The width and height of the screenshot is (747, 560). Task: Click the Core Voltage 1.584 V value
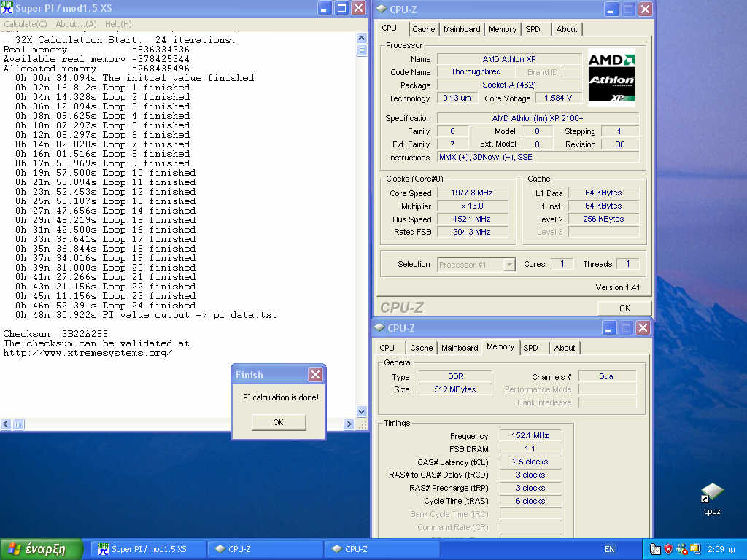click(558, 98)
